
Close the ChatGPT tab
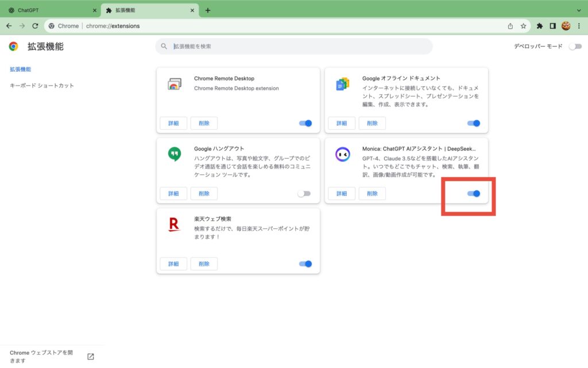95,10
